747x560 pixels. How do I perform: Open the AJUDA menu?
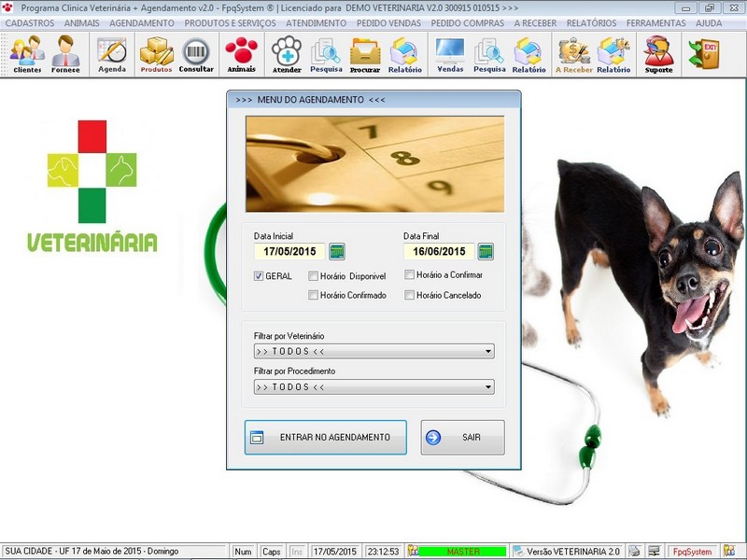(x=709, y=22)
